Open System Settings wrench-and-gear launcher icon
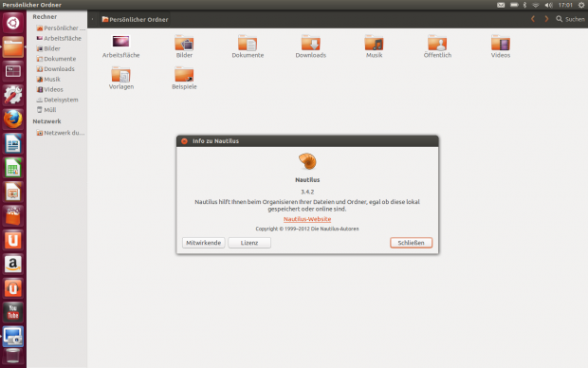This screenshot has width=588, height=368. (13, 95)
